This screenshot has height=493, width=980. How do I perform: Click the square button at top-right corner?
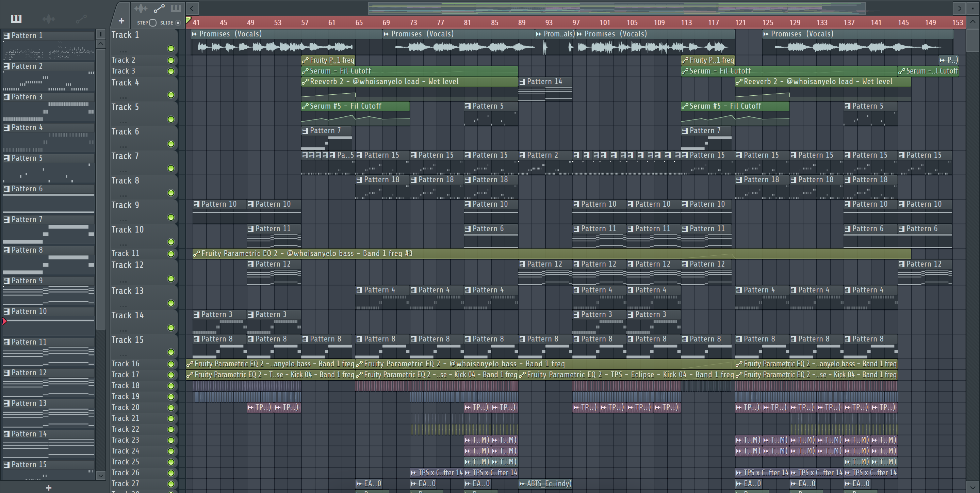(973, 9)
